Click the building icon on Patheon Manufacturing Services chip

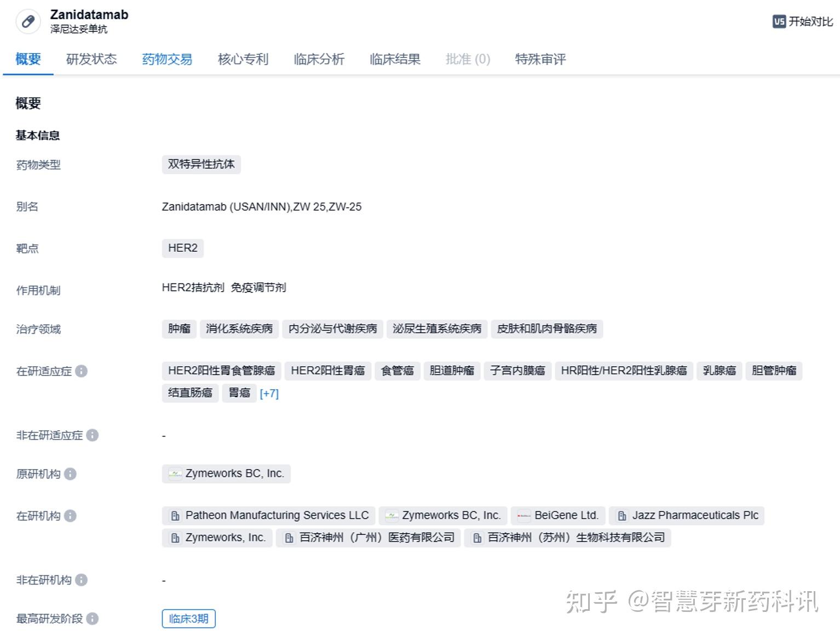[175, 515]
